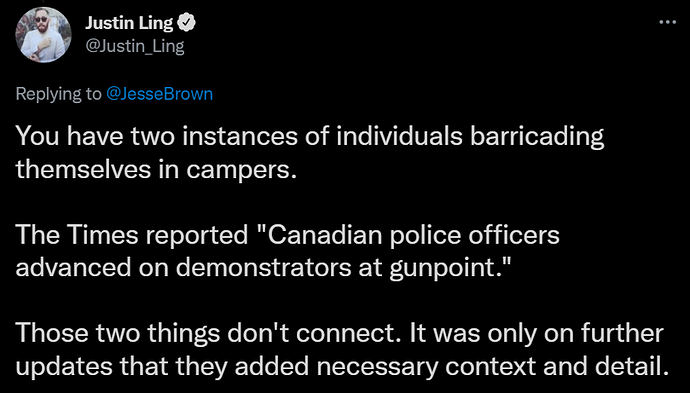This screenshot has height=393, width=690.
Task: Open Justin Ling's profile avatar
Action: (x=43, y=35)
